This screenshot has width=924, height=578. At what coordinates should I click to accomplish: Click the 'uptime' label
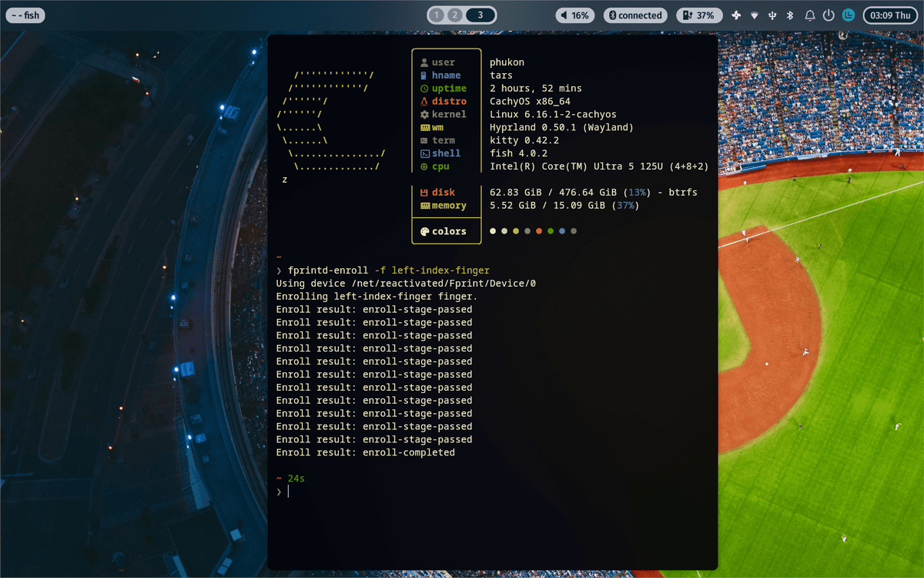coord(449,89)
